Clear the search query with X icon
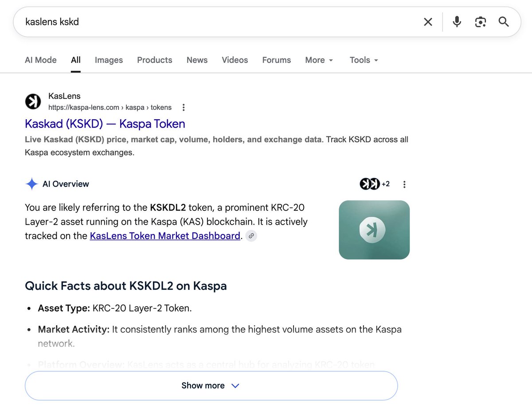Image resolution: width=532 pixels, height=412 pixels. point(428,22)
